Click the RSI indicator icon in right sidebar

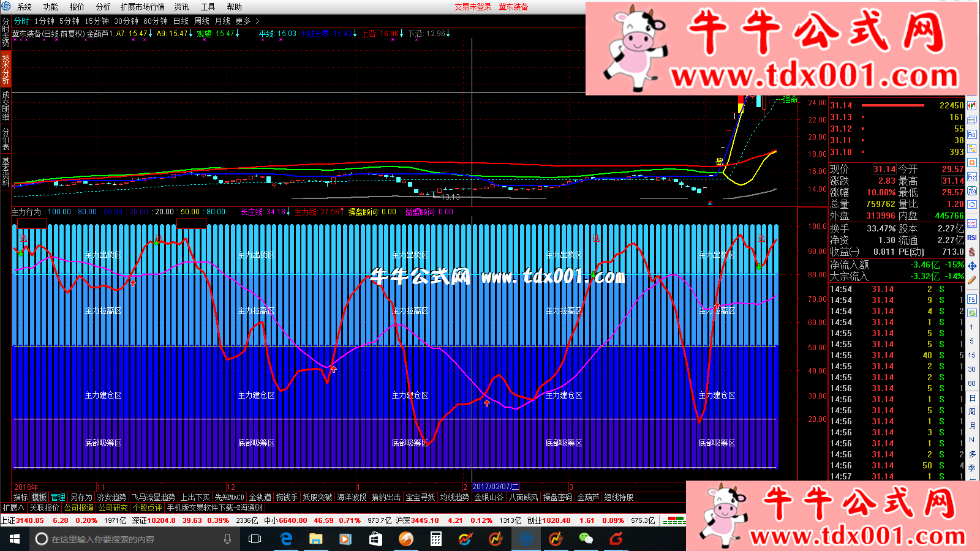[x=972, y=238]
